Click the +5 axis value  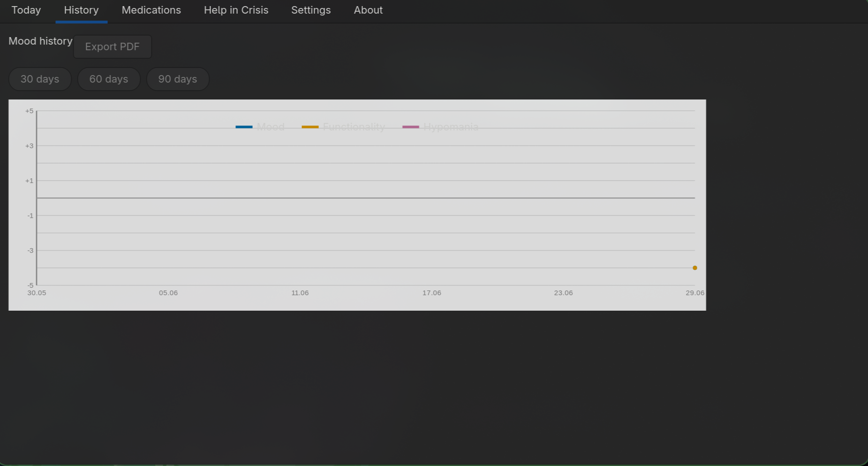coord(30,111)
